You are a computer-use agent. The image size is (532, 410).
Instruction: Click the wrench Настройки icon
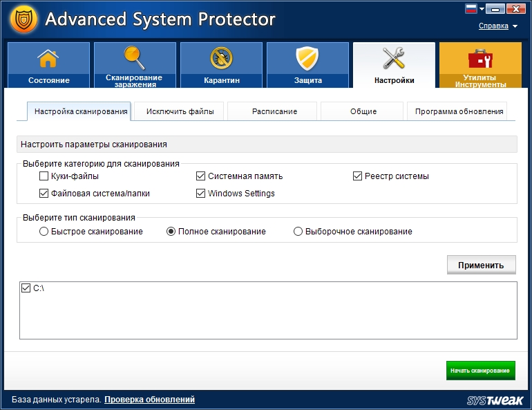point(394,59)
